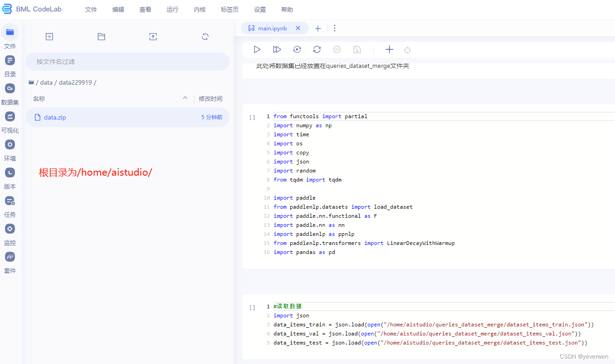Click the new folder icon in file panel
Viewport: 615px width, 364px height.
[101, 37]
